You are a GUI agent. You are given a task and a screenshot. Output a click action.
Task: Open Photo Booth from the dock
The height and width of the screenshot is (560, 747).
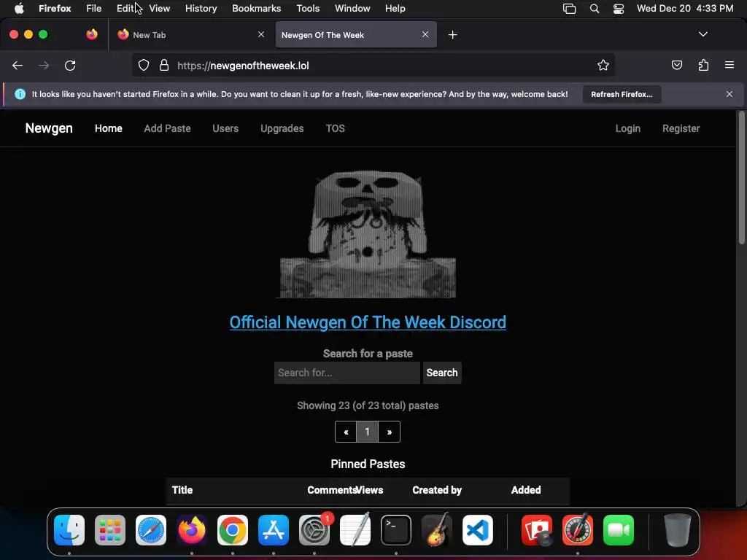pos(537,530)
